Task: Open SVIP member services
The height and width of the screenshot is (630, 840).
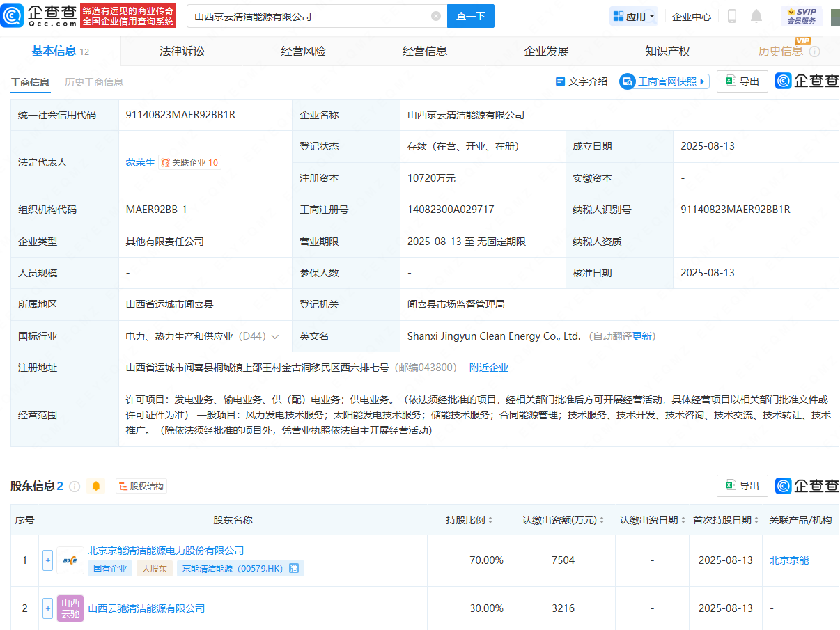Action: [801, 16]
